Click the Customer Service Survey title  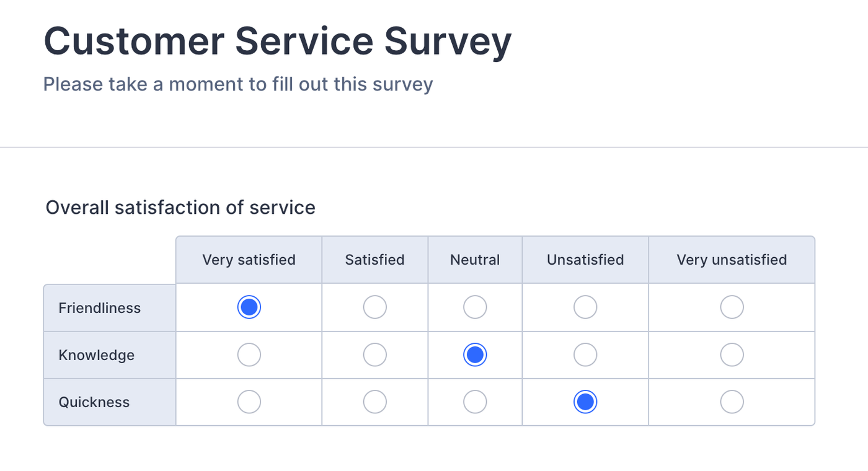(278, 42)
